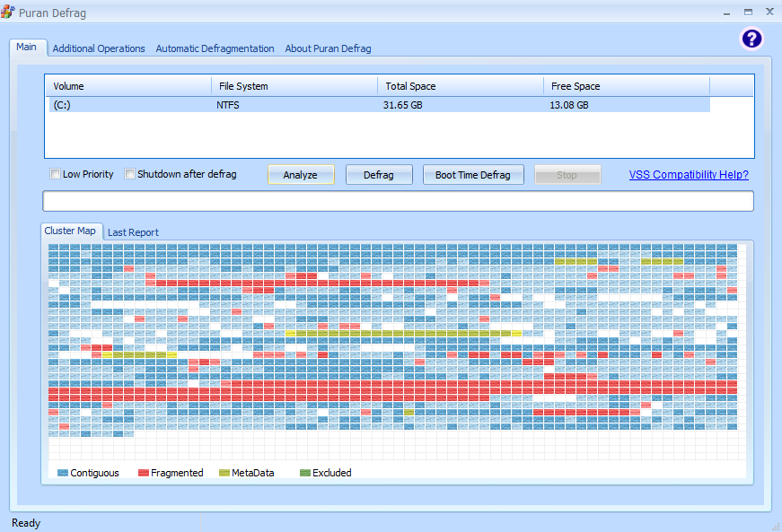
Task: Open the VSS Compatibility Help link
Action: pos(689,174)
